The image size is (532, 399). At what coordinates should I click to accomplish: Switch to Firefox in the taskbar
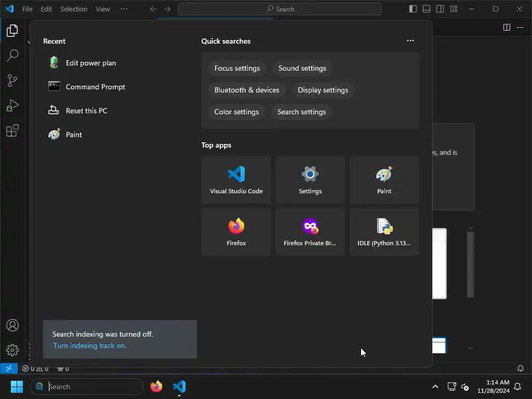pos(156,387)
